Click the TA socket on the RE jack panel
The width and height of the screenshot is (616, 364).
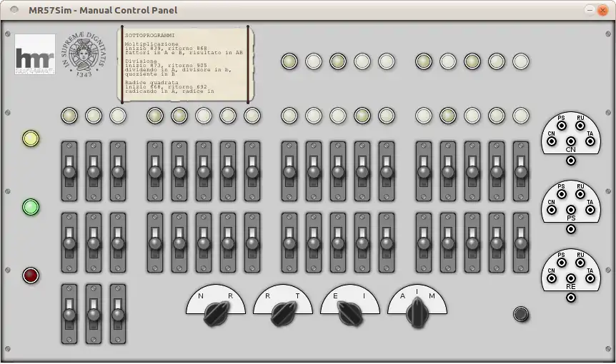pos(590,278)
